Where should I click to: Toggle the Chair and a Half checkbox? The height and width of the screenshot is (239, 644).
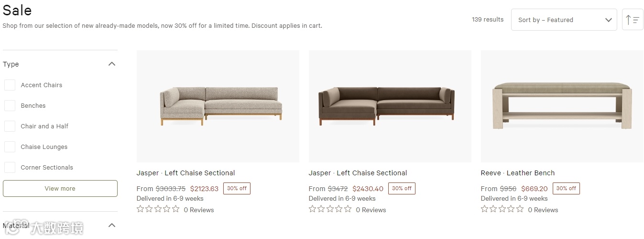10,126
